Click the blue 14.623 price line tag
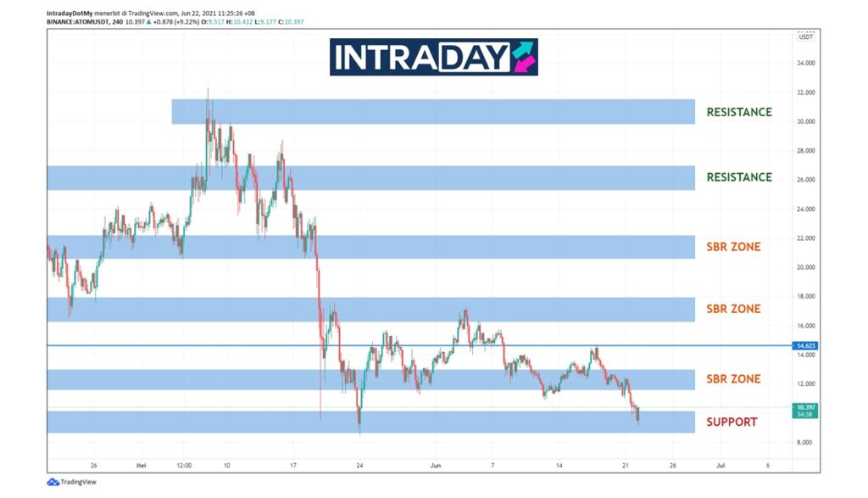The height and width of the screenshot is (498, 868). [x=805, y=346]
